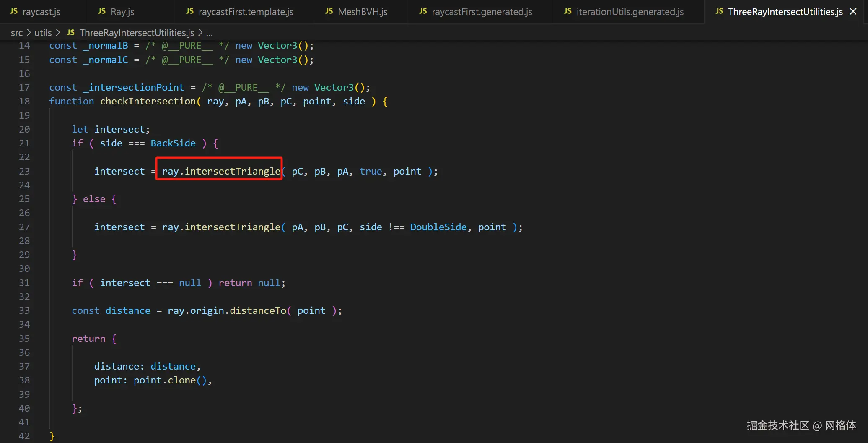Click line number 18 in the gutter
The width and height of the screenshot is (868, 443).
24,101
